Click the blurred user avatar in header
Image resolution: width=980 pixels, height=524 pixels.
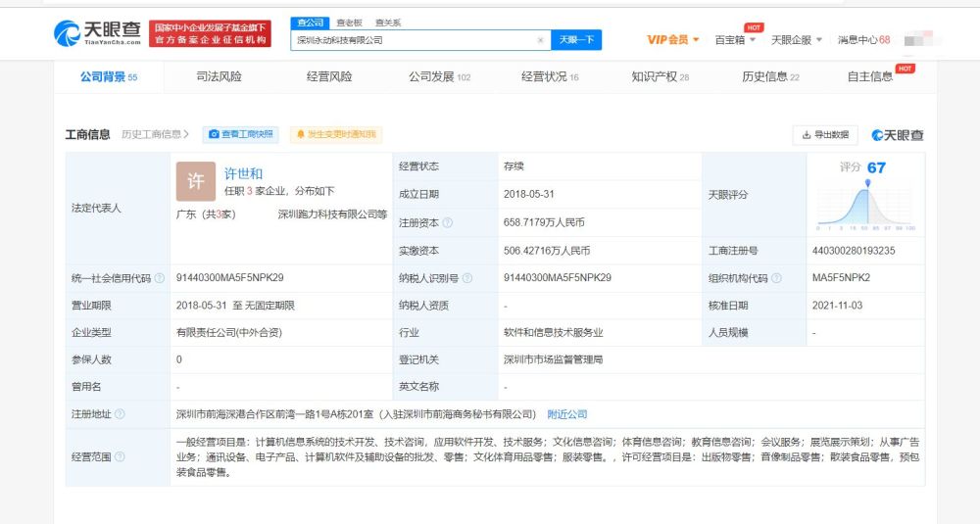tap(920, 40)
